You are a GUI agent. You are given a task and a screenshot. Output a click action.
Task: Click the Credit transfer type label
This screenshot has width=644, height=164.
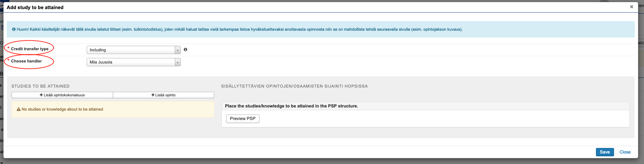30,49
